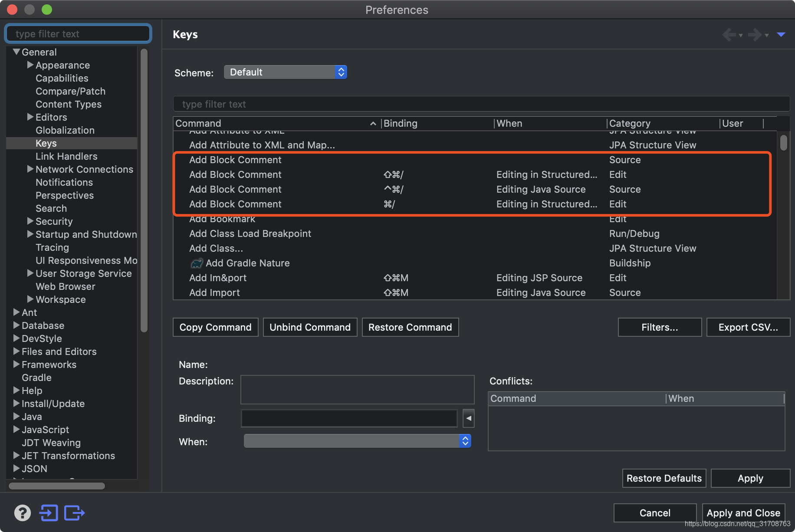The image size is (795, 532).
Task: Click the Import preferences icon
Action: click(49, 513)
